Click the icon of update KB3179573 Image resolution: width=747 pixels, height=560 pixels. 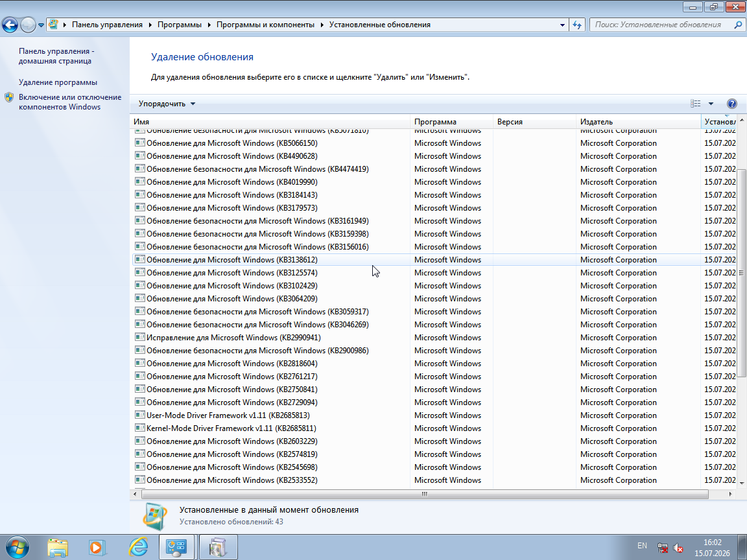pos(139,207)
